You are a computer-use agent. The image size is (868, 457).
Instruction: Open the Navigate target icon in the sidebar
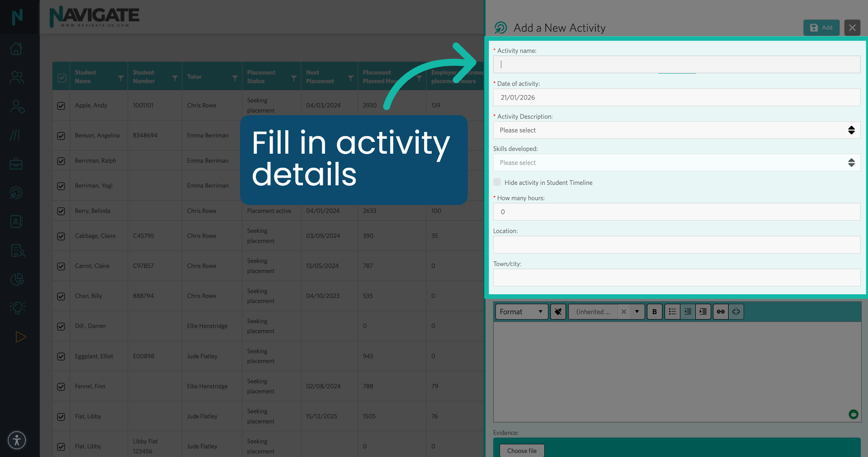coord(17,193)
